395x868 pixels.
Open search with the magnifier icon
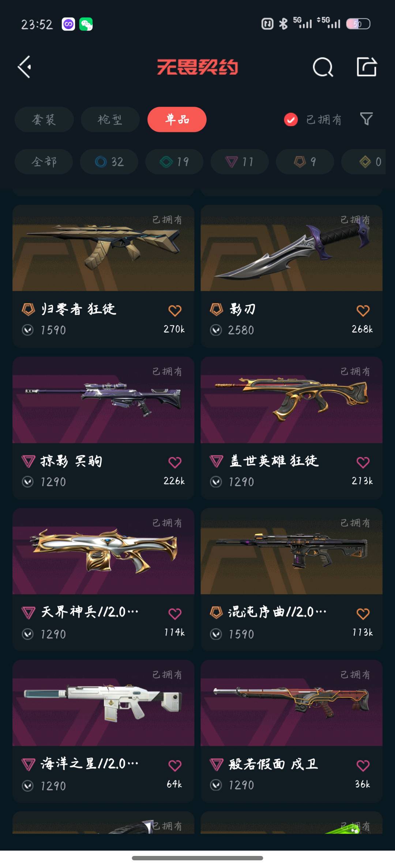pyautogui.click(x=323, y=67)
